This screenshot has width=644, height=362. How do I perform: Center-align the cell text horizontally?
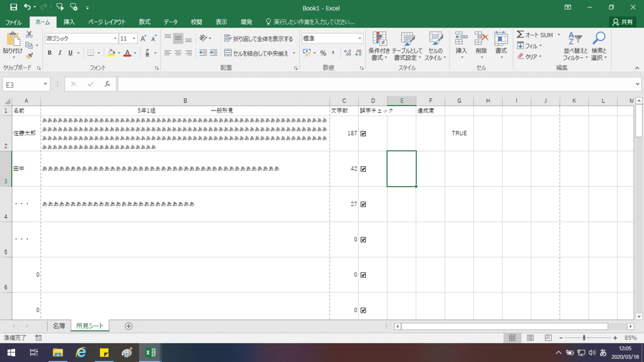coord(178,53)
